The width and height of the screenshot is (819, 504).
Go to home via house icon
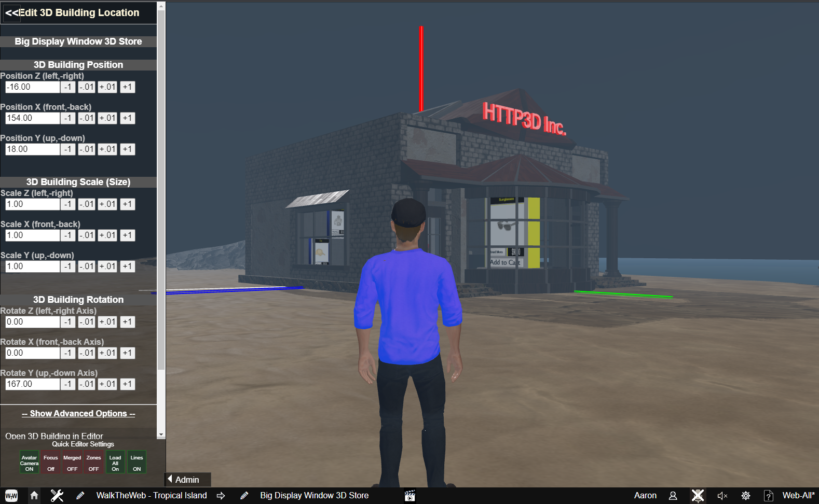34,496
